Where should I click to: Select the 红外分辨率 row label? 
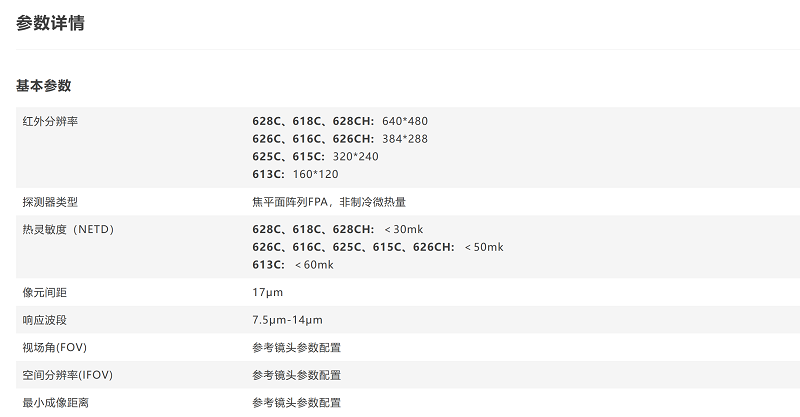[50, 121]
